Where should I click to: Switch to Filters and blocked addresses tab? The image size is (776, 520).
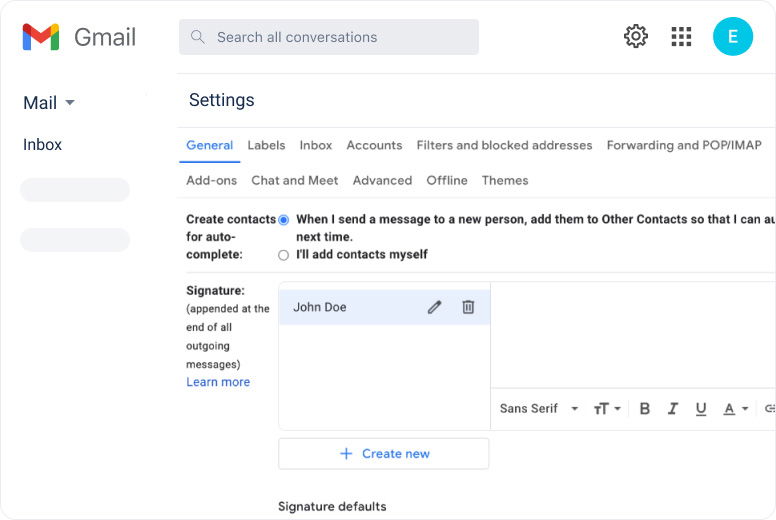(504, 145)
